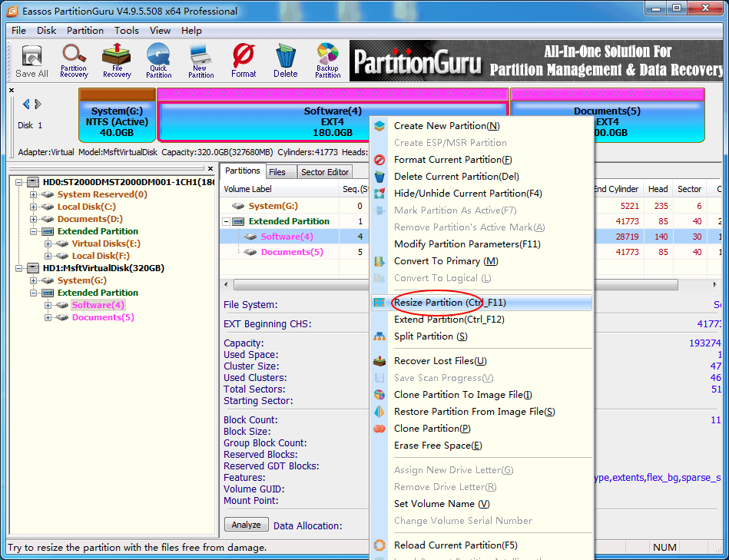Choose Resize Partition (Ctrl_F11)
The image size is (729, 560).
coord(482,303)
